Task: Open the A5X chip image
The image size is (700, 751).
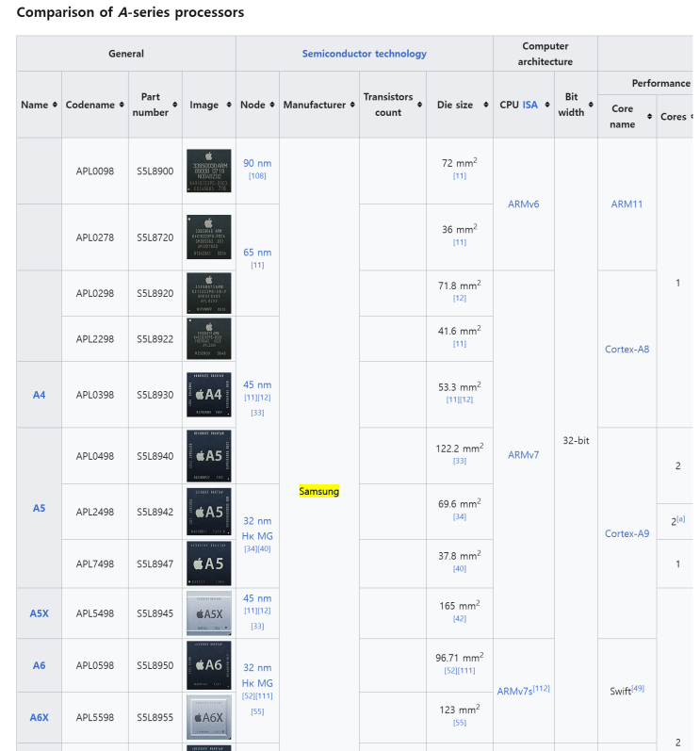Action: 209,613
